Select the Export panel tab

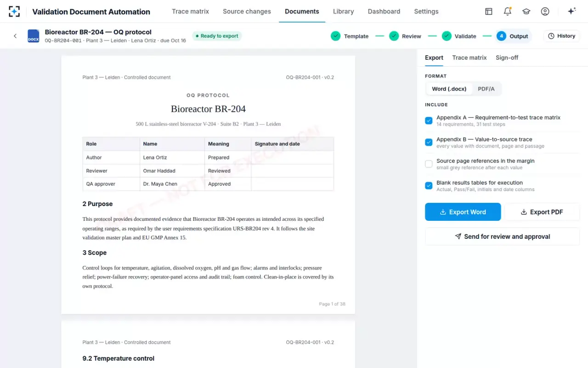tap(434, 57)
